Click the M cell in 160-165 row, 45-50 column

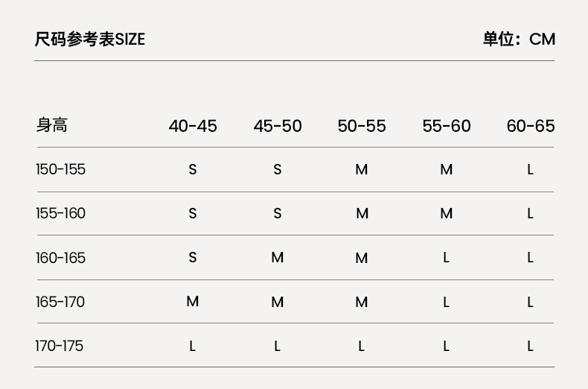[278, 258]
